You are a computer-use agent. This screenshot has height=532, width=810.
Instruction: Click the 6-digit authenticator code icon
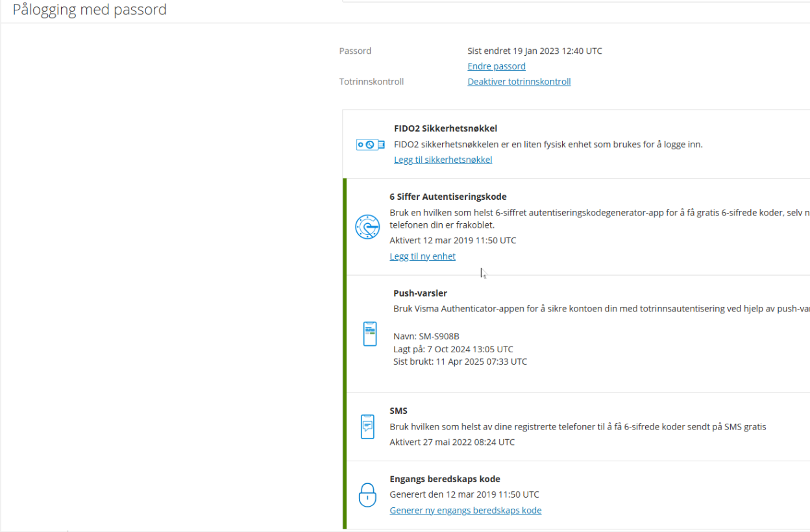(367, 227)
